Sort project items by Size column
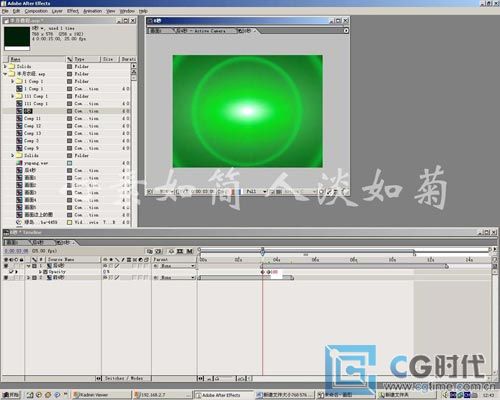Screen dimensions: 500x400 [x=110, y=59]
